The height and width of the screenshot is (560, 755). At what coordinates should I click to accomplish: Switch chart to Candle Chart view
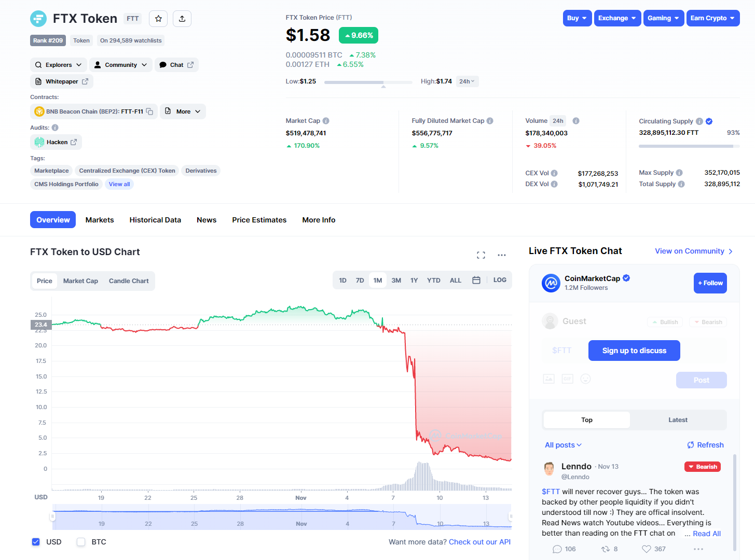[129, 281]
